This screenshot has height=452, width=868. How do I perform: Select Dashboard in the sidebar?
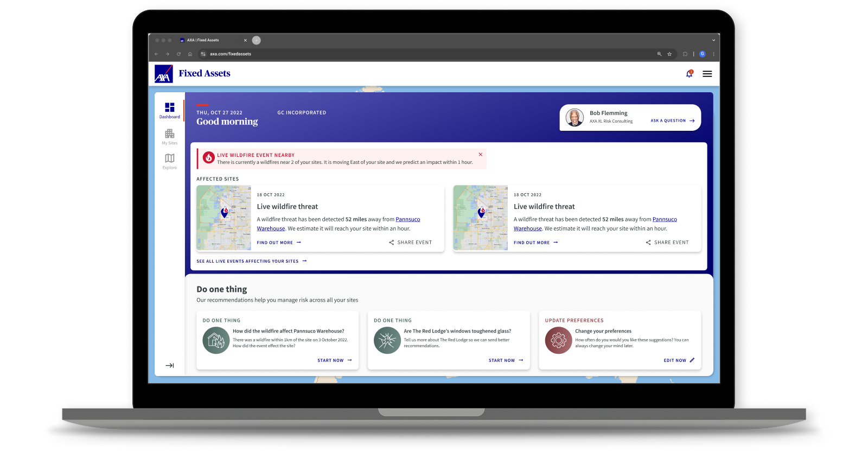click(x=169, y=110)
